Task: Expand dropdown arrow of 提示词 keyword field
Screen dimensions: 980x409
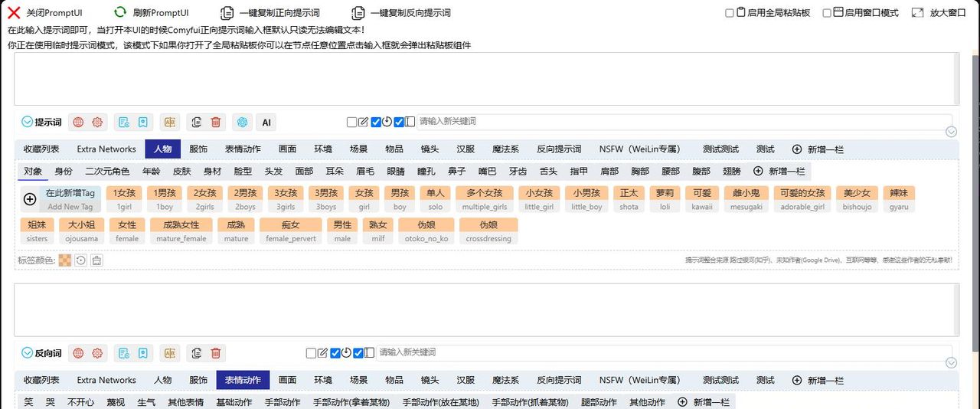Action: point(952,132)
